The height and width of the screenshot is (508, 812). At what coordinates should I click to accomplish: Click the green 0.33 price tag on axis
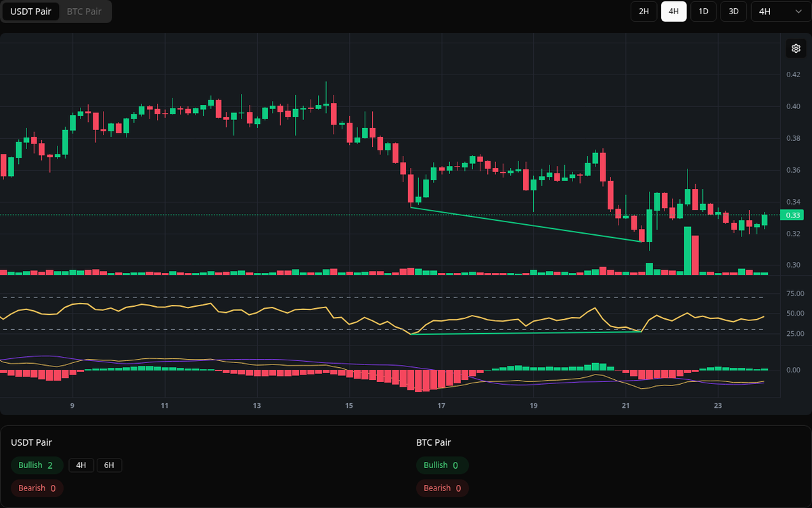tap(792, 215)
